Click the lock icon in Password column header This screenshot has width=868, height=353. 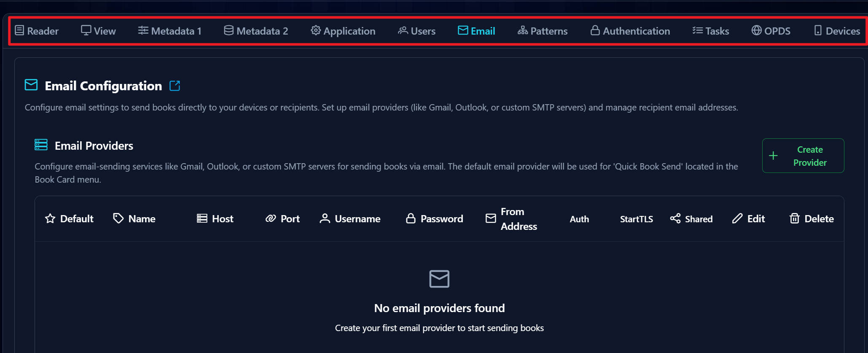[x=411, y=218]
